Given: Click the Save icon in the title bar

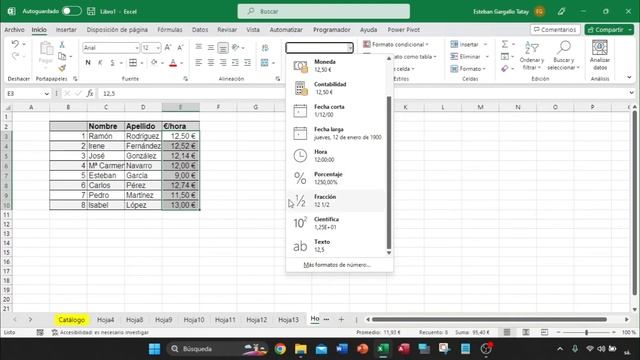Looking at the screenshot, I should (x=91, y=11).
